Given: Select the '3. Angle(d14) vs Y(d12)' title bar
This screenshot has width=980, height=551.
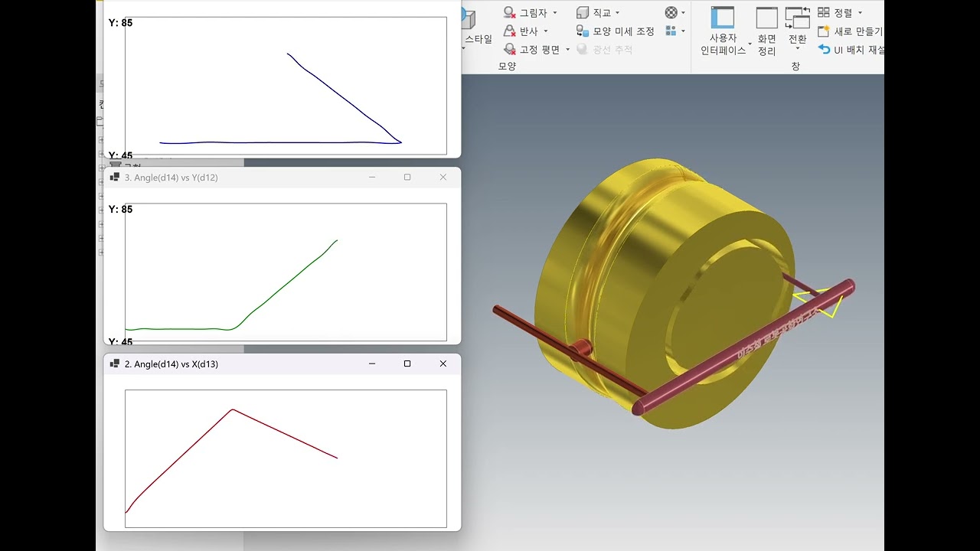Looking at the screenshot, I should (282, 178).
